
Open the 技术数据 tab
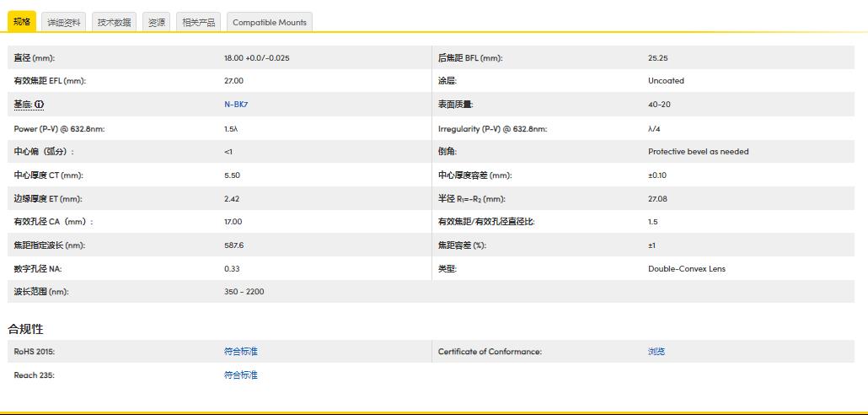[x=114, y=23]
